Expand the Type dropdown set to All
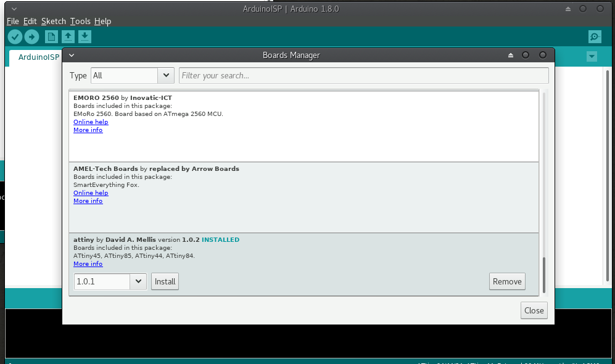This screenshot has width=615, height=364. click(133, 76)
